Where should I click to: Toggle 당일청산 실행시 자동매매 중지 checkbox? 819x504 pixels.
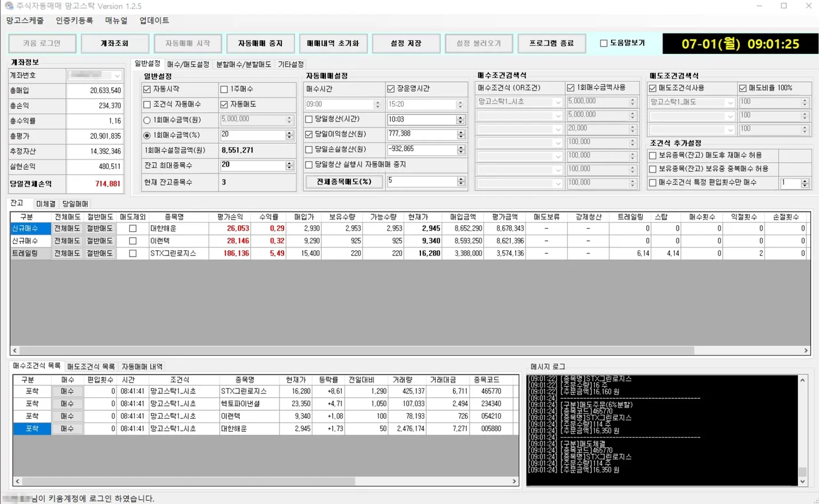coord(309,165)
